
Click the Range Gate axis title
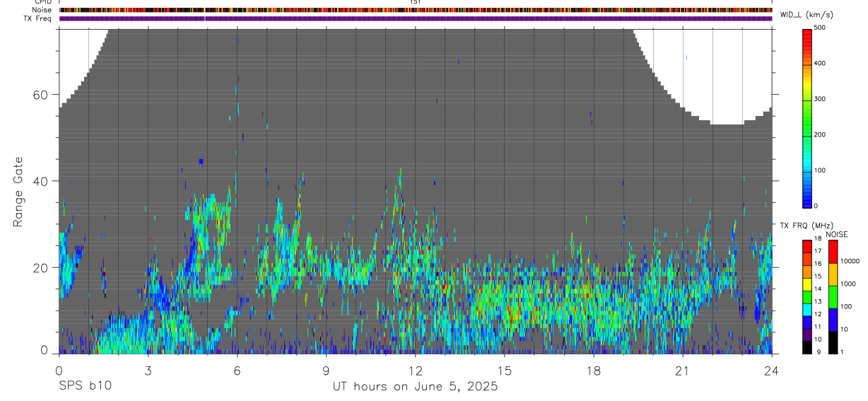(x=18, y=191)
